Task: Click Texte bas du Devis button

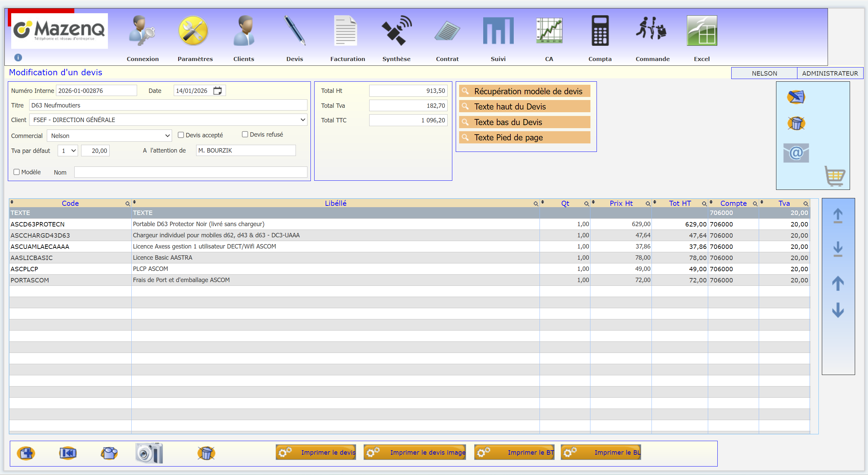Action: (524, 122)
